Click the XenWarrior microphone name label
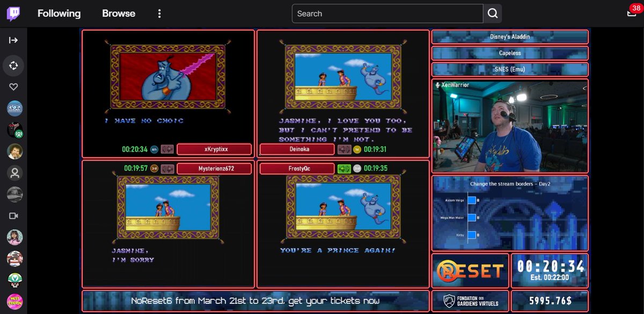This screenshot has width=644, height=314. (x=452, y=85)
